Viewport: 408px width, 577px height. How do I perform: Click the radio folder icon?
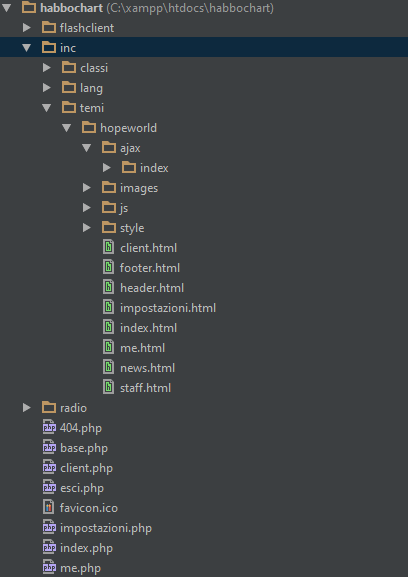[x=49, y=407]
